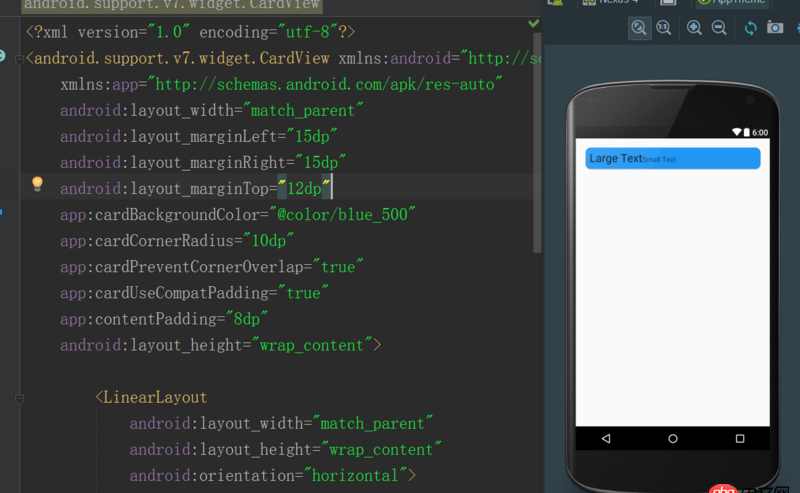This screenshot has height=493, width=800.
Task: Click the xmlns:app res-auto URL
Action: (x=325, y=84)
